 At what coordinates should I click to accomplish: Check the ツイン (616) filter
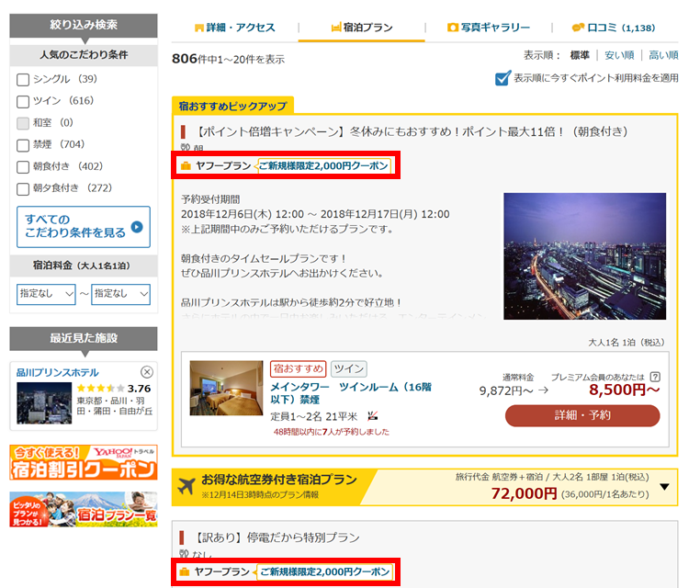pyautogui.click(x=23, y=101)
